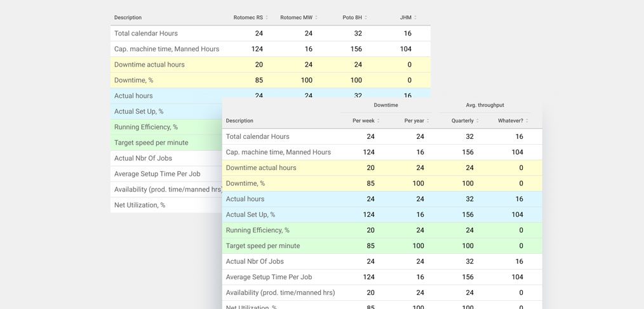Image resolution: width=644 pixels, height=309 pixels.
Task: Select Cap. machine time value 156 in back table
Action: 356,49
